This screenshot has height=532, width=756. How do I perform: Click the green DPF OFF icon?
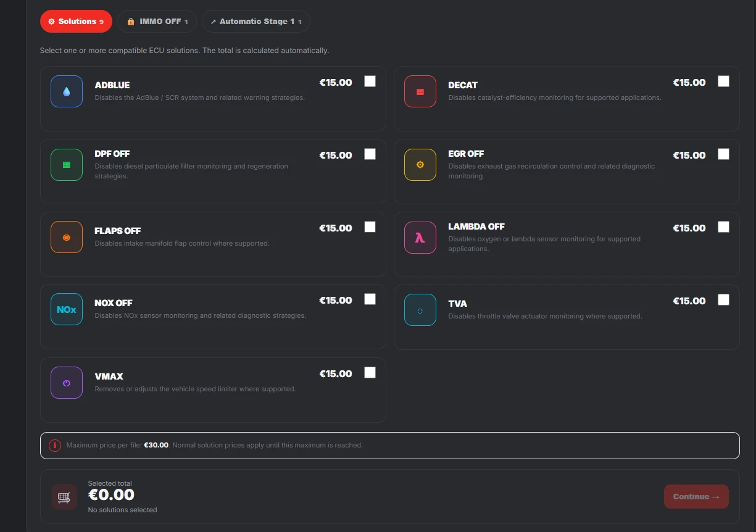[67, 165]
